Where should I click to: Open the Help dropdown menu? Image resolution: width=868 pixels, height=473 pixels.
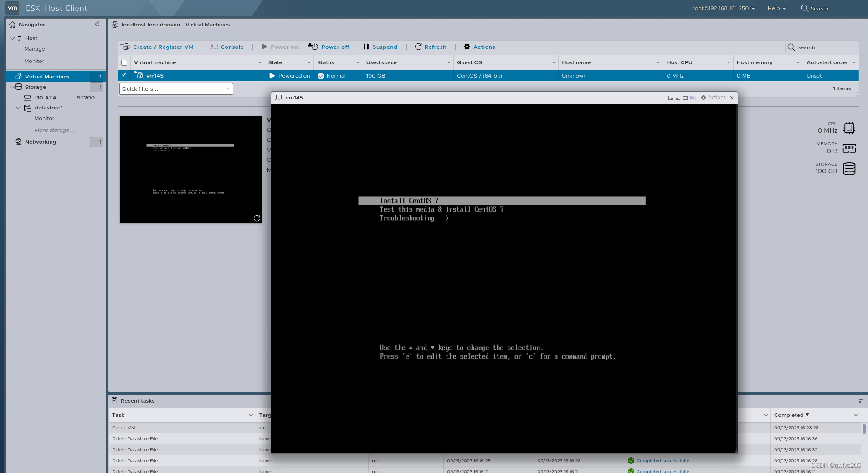click(x=776, y=8)
